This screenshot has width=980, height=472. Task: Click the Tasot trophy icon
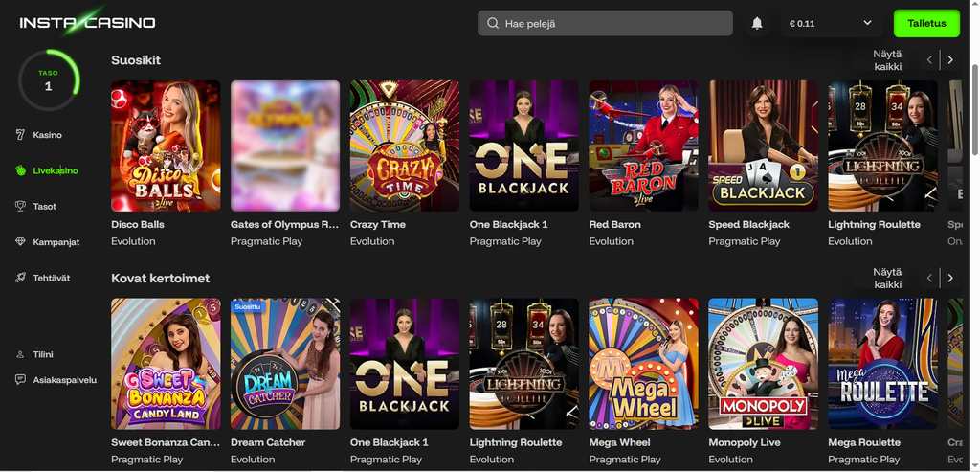21,206
